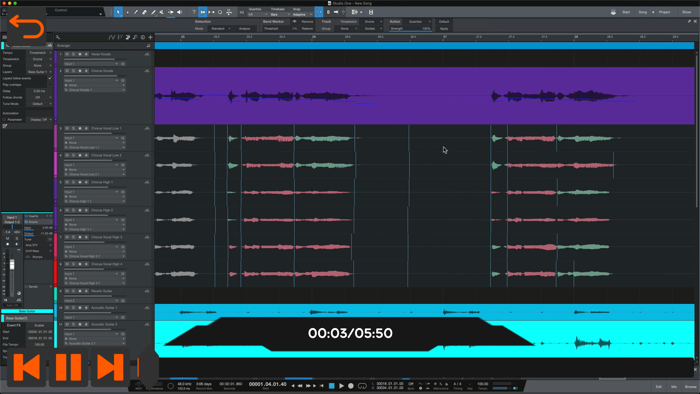Image resolution: width=700 pixels, height=394 pixels.
Task: Click the add tracks plus icon
Action: click(150, 37)
